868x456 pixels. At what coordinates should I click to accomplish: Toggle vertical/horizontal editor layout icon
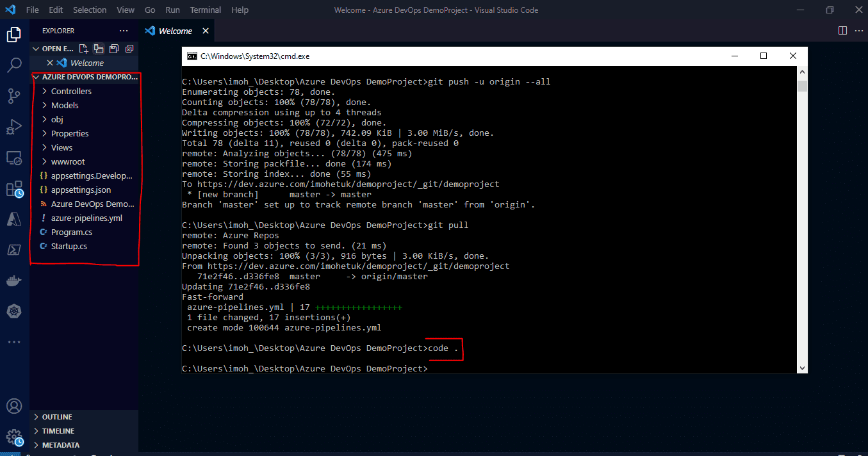click(x=99, y=49)
